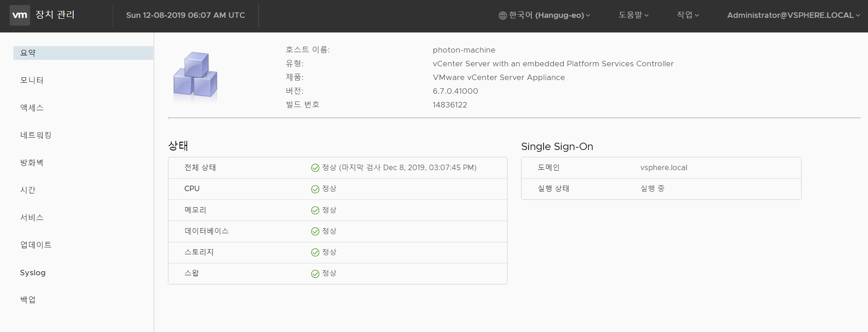Click the 메모리 row label
The width and height of the screenshot is (868, 332).
pos(195,210)
